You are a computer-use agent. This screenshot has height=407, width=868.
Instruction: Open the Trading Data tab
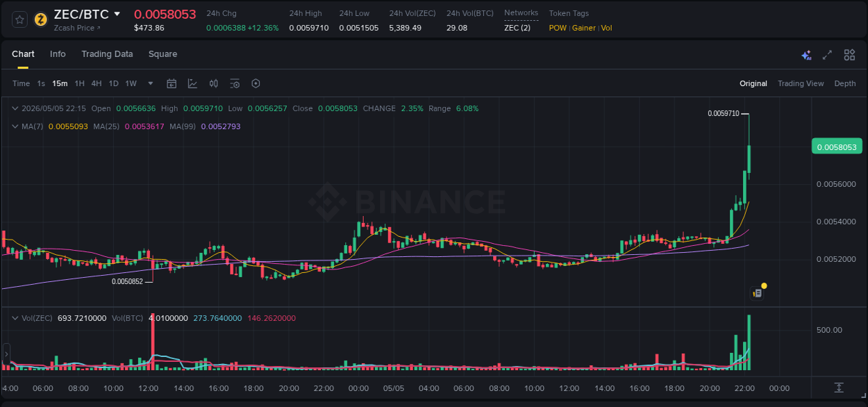(107, 54)
